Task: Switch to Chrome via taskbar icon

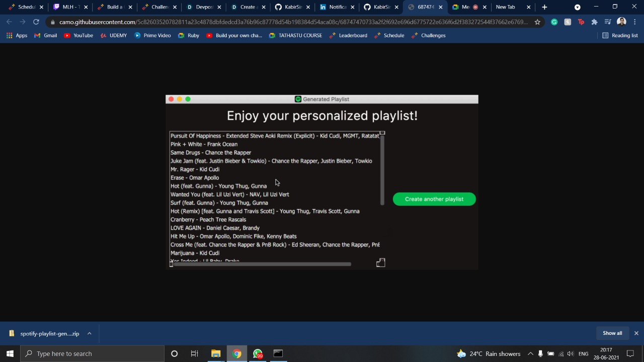Action: click(236, 353)
